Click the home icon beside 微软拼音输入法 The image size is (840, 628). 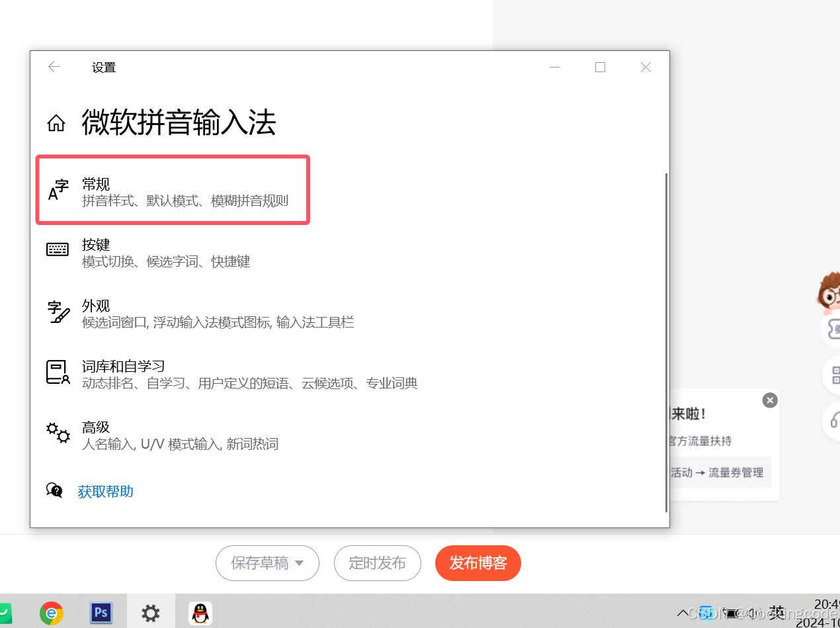pyautogui.click(x=56, y=123)
